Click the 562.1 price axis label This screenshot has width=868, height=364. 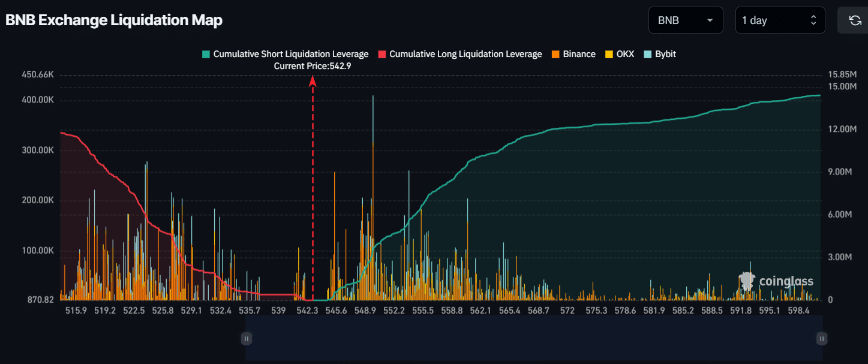click(480, 311)
